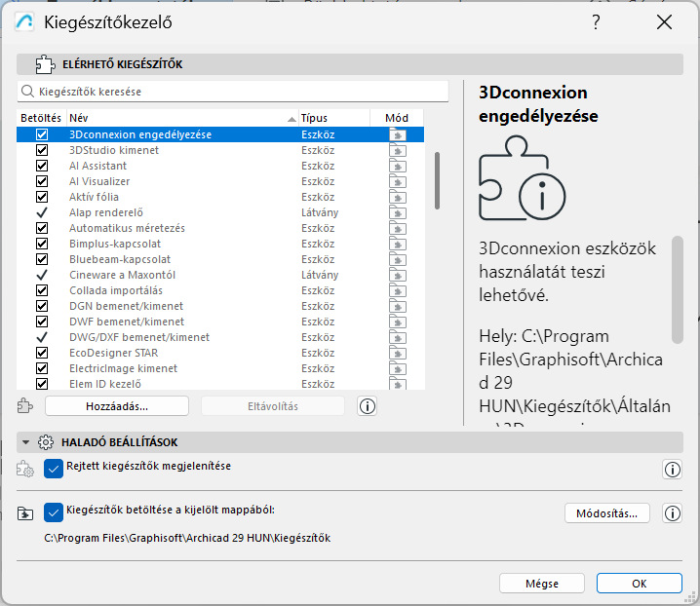The height and width of the screenshot is (606, 700).
Task: Collapse the Haladó beállítások section
Action: [x=25, y=442]
